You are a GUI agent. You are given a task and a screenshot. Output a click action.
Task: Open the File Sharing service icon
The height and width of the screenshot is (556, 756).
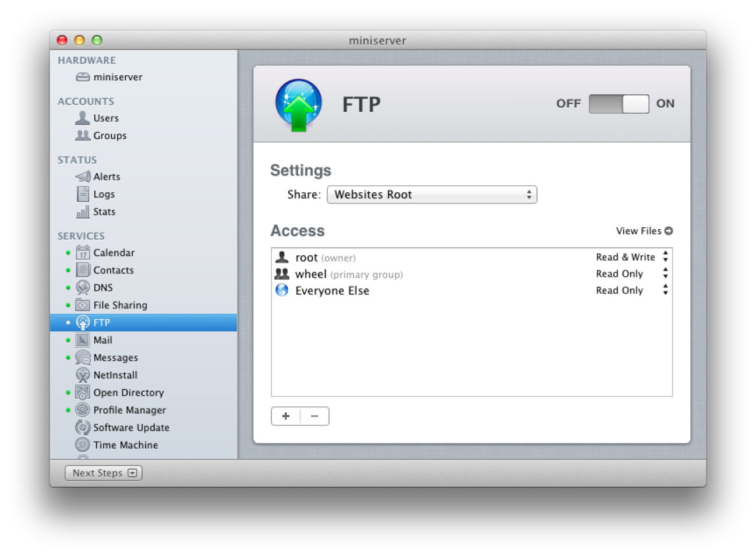click(x=82, y=305)
